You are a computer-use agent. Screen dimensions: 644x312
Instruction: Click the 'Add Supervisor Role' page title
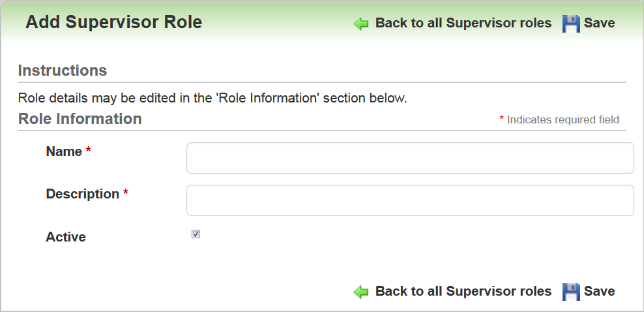[x=113, y=22]
